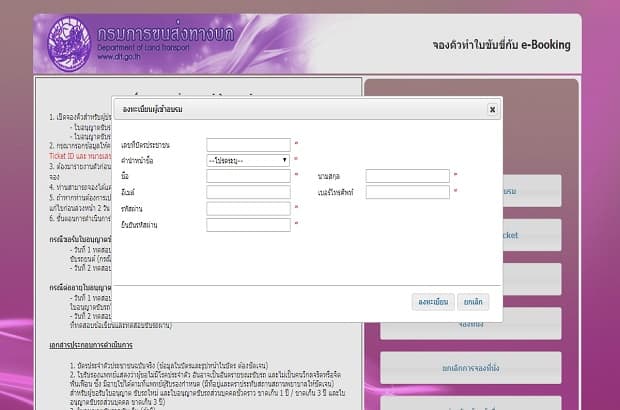
Task: Click the เลขที่บัตรประชาชน field label
Action: pos(145,145)
